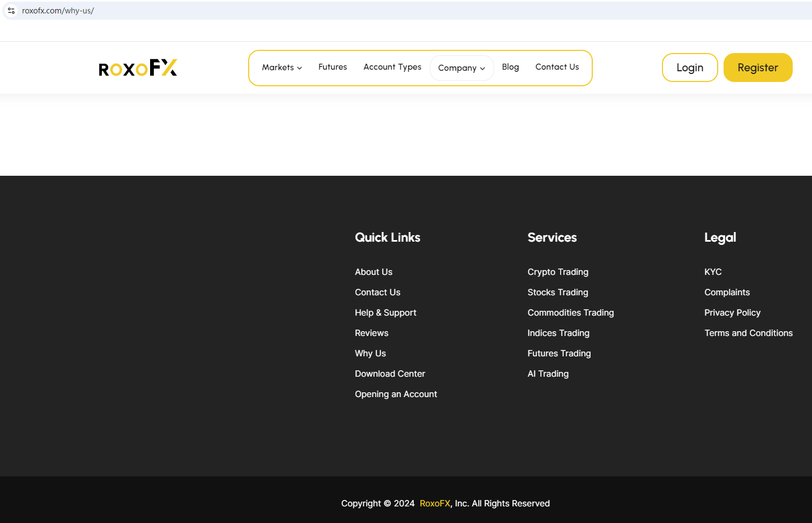812x523 pixels.
Task: Visit the Reviews footer link
Action: click(371, 333)
